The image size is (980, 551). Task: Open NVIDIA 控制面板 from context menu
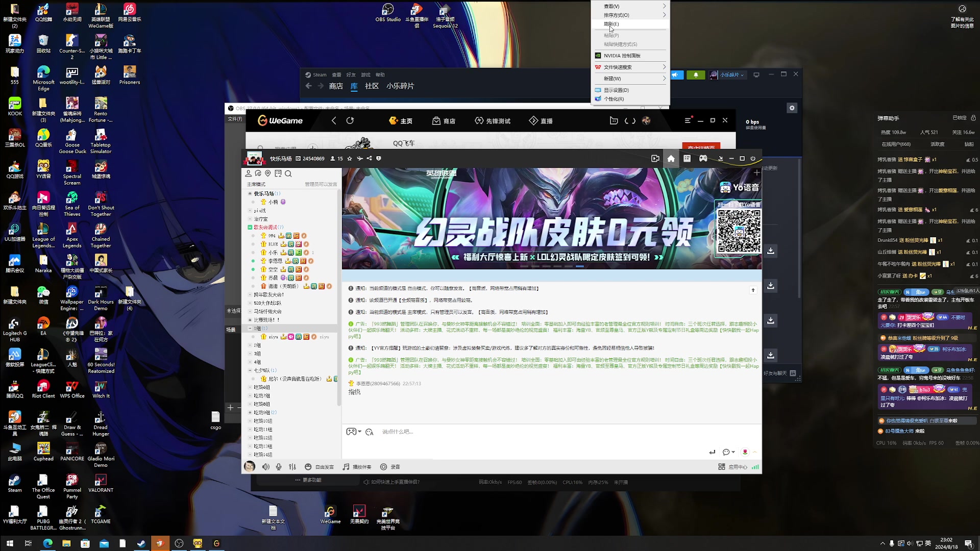coord(631,56)
